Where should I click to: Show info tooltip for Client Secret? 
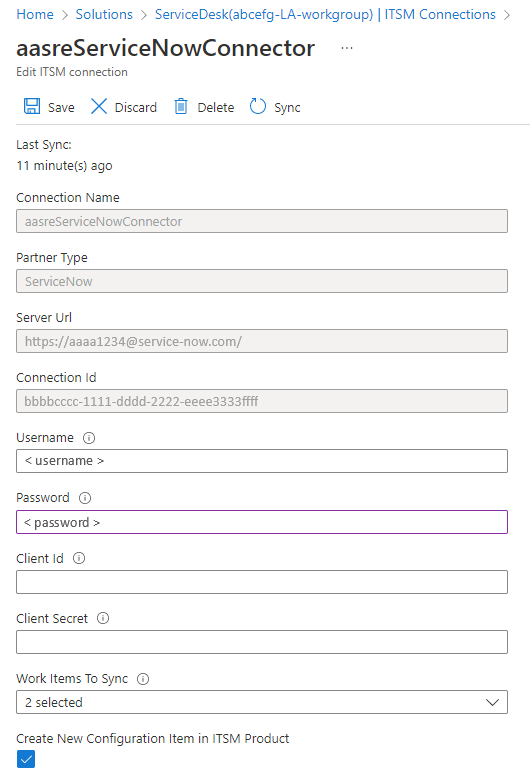103,618
